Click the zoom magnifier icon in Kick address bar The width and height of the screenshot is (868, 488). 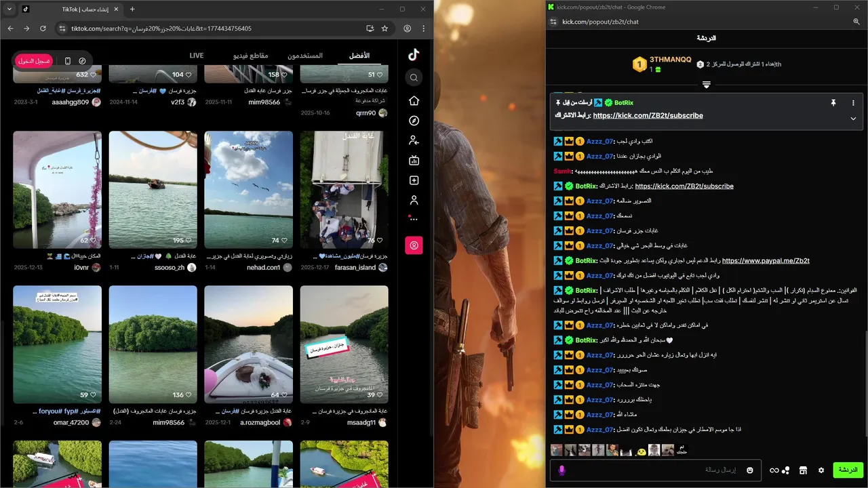[x=856, y=22]
